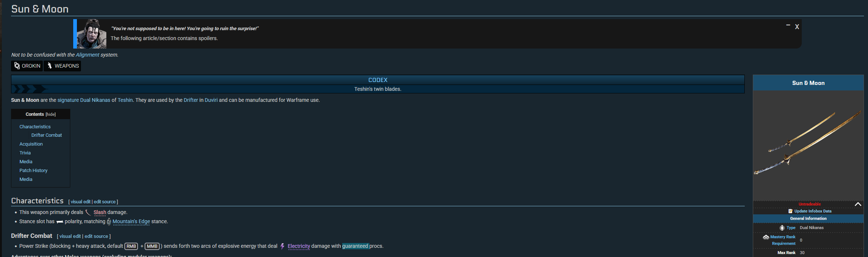Click the Drifter Combat section heading
The image size is (868, 257).
click(32, 236)
